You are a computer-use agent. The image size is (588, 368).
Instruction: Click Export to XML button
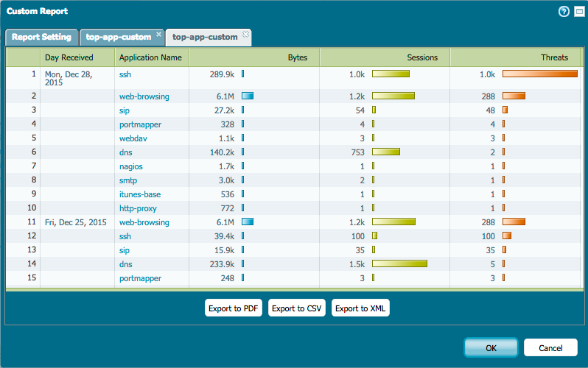coord(360,308)
